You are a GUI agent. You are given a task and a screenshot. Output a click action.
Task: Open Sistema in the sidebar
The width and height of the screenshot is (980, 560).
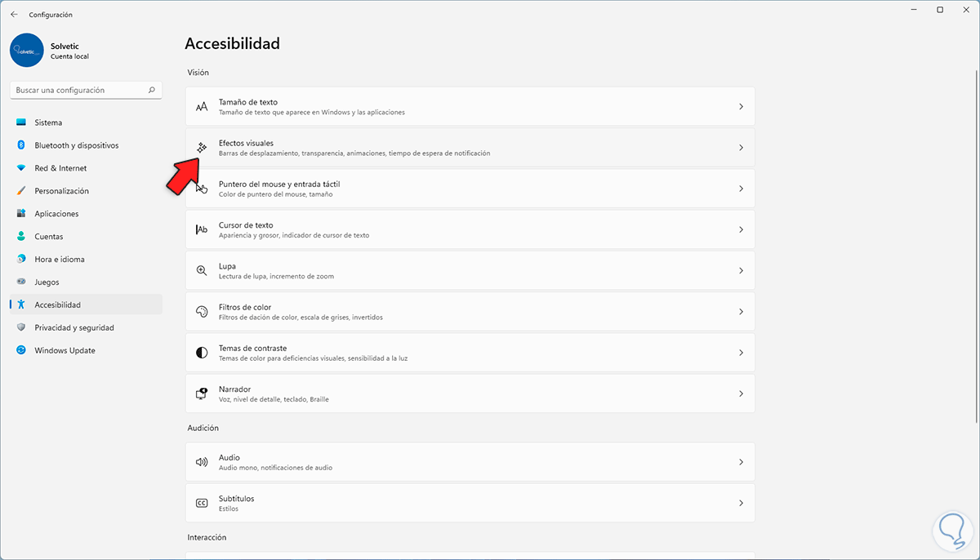48,122
